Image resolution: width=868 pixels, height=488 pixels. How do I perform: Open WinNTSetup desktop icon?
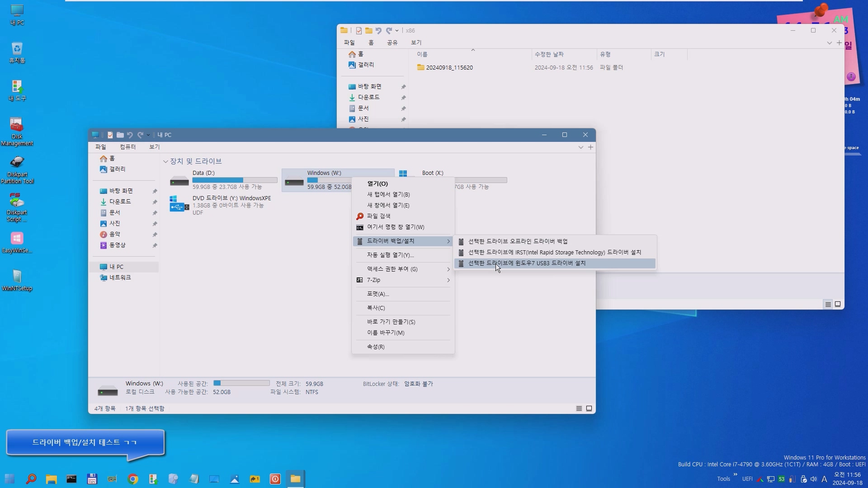(17, 280)
